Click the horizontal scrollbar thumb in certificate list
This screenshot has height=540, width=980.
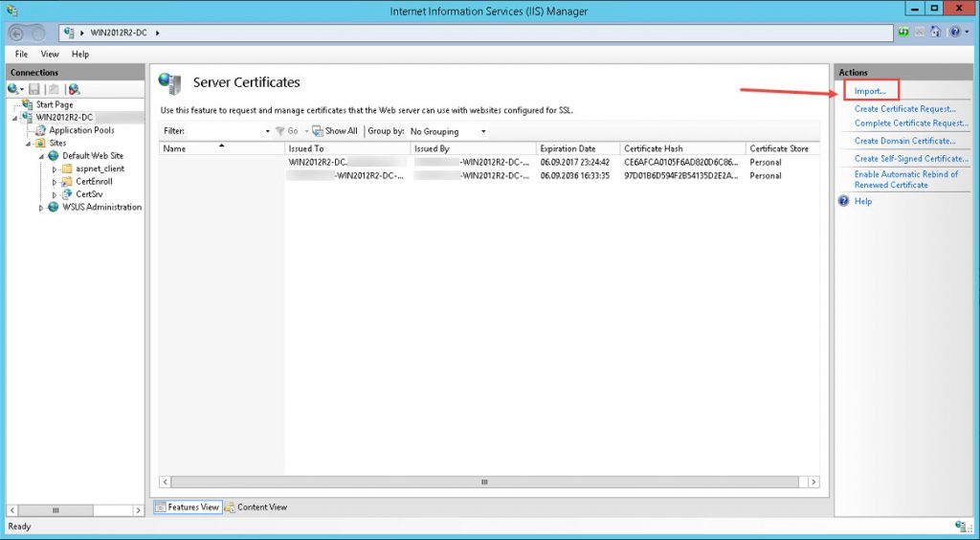484,482
